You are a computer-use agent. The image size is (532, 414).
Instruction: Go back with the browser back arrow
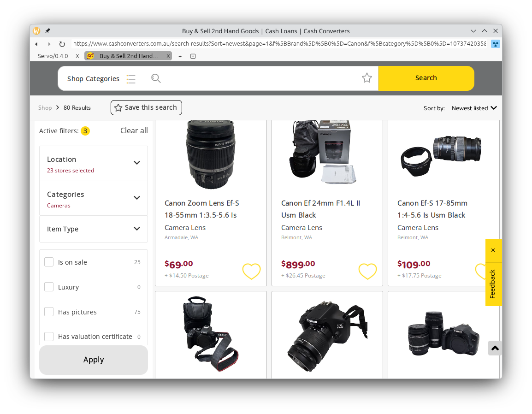36,44
